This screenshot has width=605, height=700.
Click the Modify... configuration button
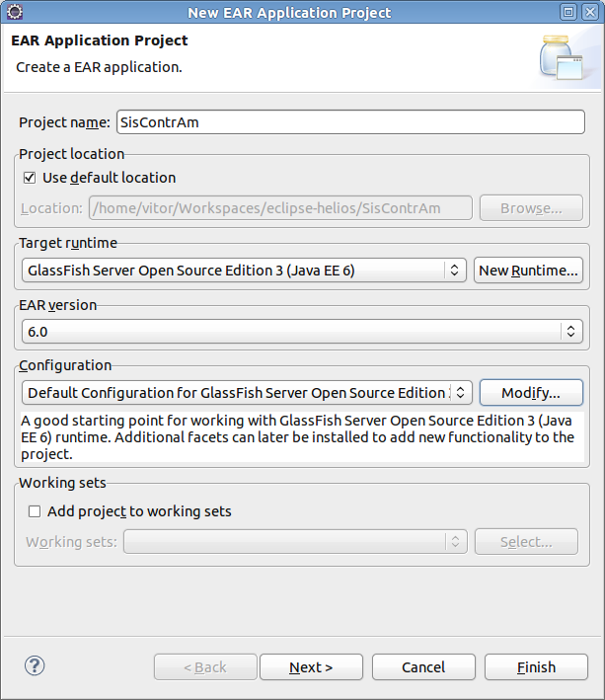531,392
